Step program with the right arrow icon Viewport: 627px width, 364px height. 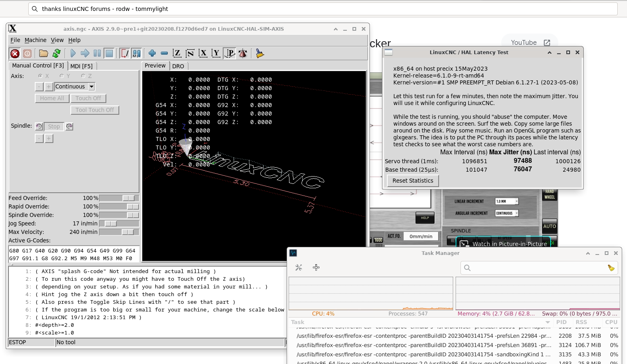[x=85, y=53]
